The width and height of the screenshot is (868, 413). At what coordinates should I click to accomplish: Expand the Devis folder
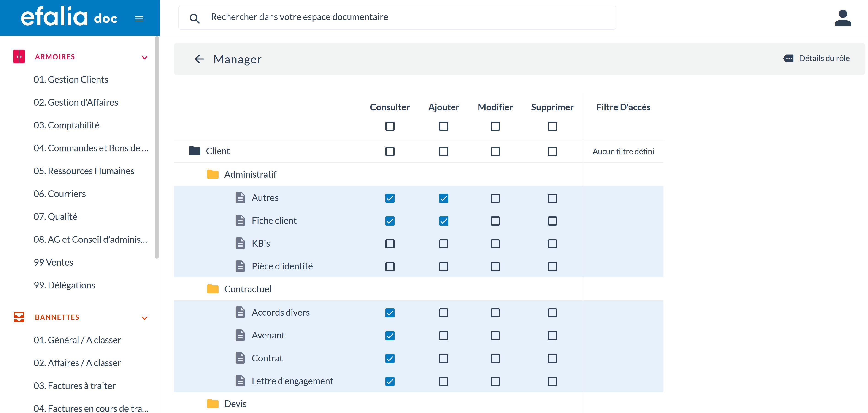pos(212,403)
